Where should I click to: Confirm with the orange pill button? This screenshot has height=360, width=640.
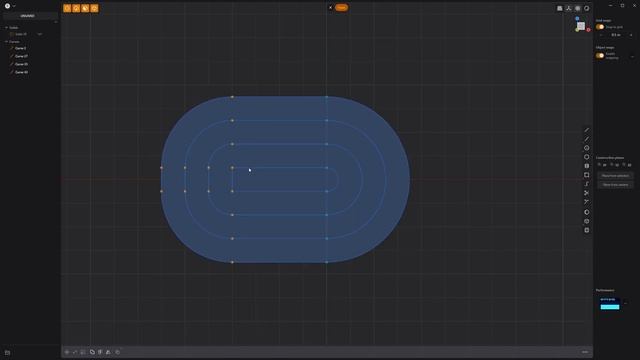coord(342,7)
